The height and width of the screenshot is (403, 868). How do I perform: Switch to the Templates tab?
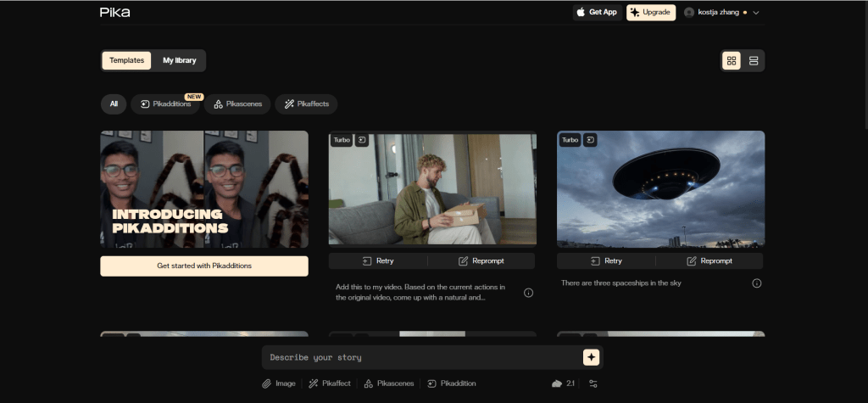point(127,60)
